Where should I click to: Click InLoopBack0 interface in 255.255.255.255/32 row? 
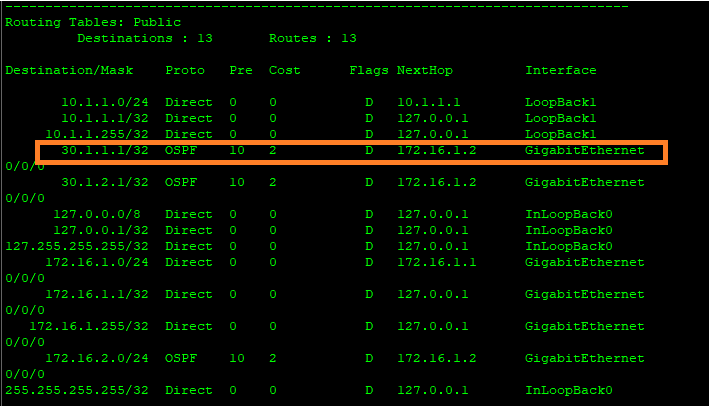569,390
